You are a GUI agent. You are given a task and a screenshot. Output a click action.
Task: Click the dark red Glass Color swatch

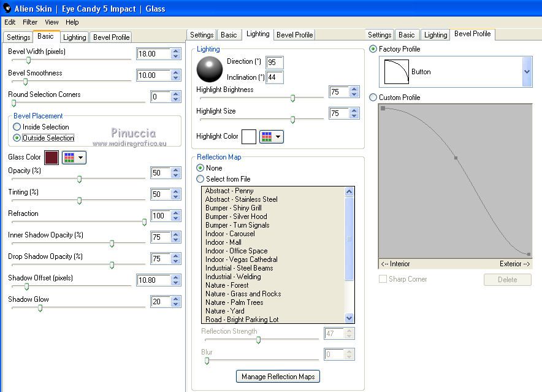pyautogui.click(x=52, y=158)
